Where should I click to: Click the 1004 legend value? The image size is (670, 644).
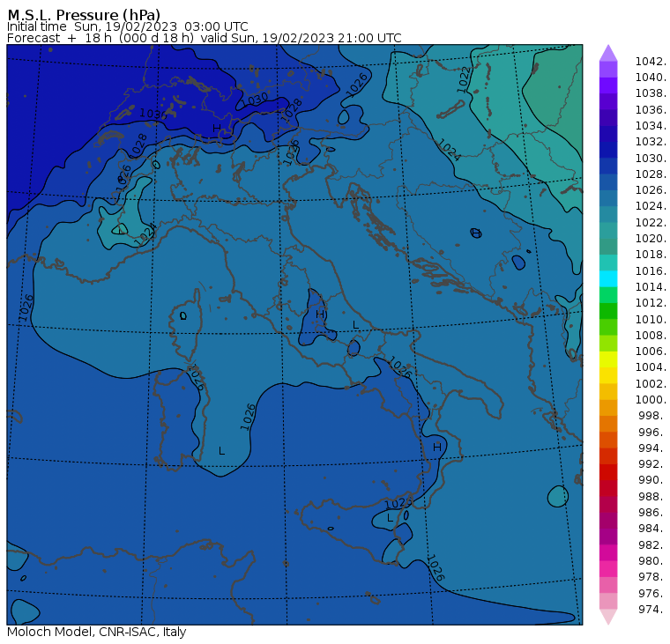651,367
